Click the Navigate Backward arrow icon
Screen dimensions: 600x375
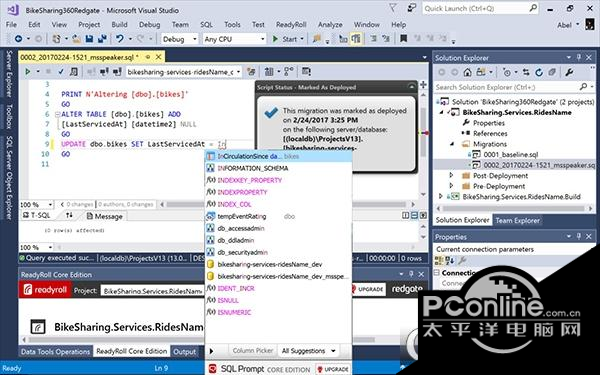pyautogui.click(x=18, y=39)
